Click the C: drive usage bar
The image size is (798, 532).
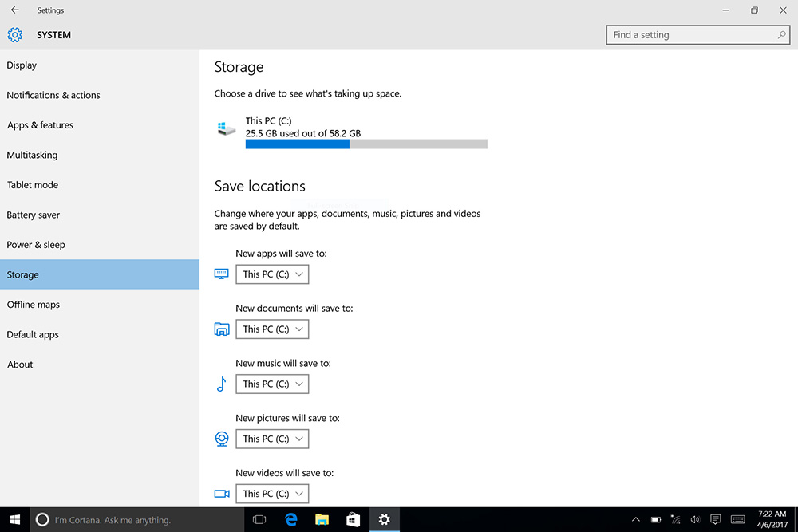(366, 144)
